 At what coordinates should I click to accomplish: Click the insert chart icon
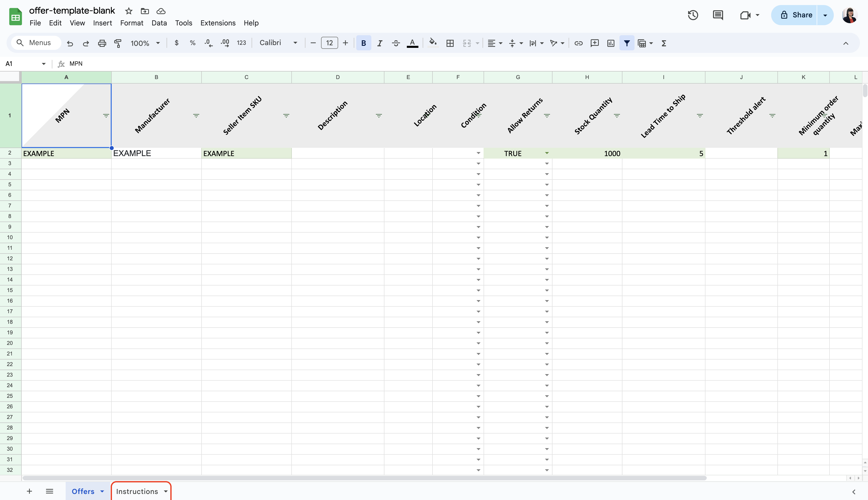click(x=611, y=43)
